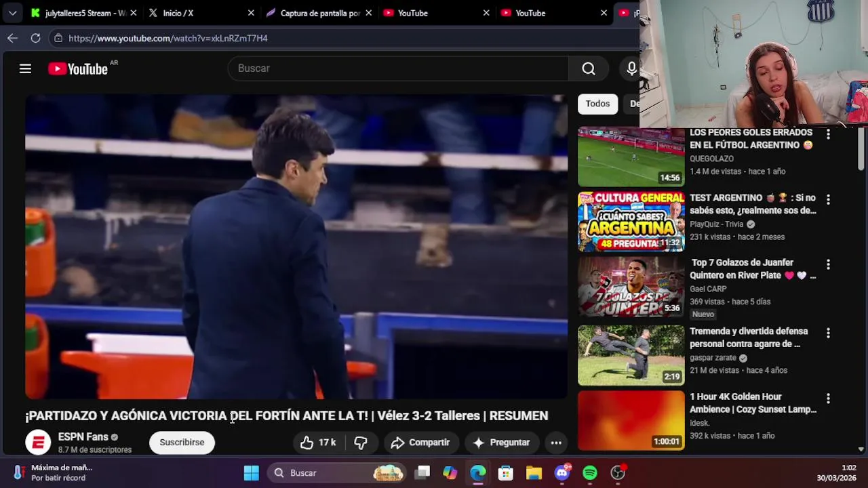Focus the YouTube Buscar search field
This screenshot has height=488, width=868.
point(399,68)
